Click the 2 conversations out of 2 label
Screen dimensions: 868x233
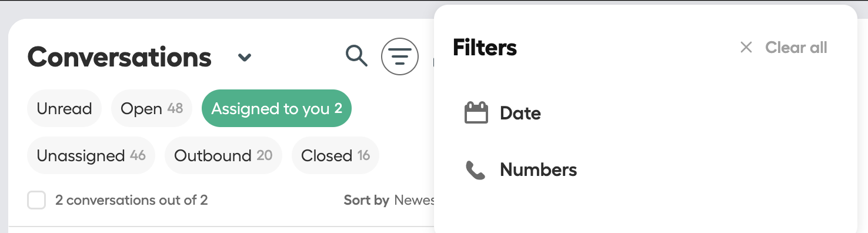[x=131, y=200]
